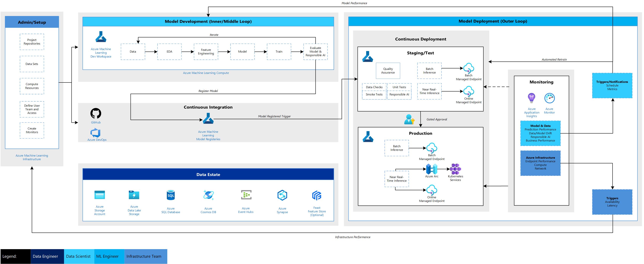Click the Infrastructure Performance label
The height and width of the screenshot is (264, 644).
click(x=352, y=237)
